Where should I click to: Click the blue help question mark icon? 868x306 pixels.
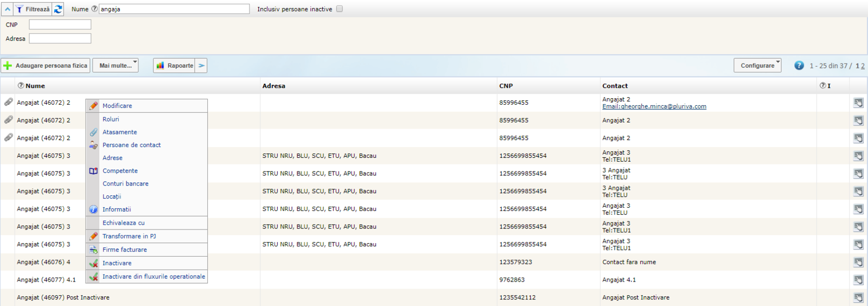tap(799, 66)
